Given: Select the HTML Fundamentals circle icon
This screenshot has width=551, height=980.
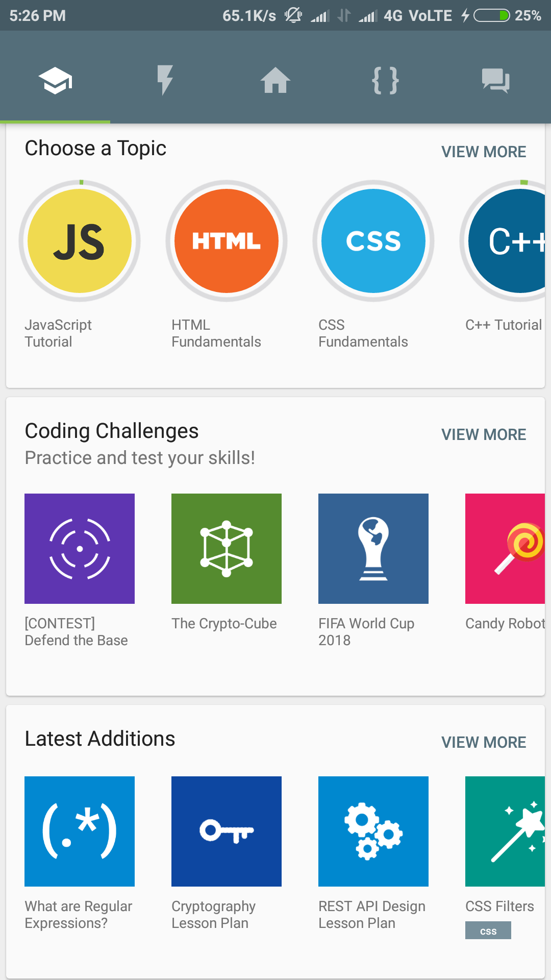Looking at the screenshot, I should pos(227,241).
